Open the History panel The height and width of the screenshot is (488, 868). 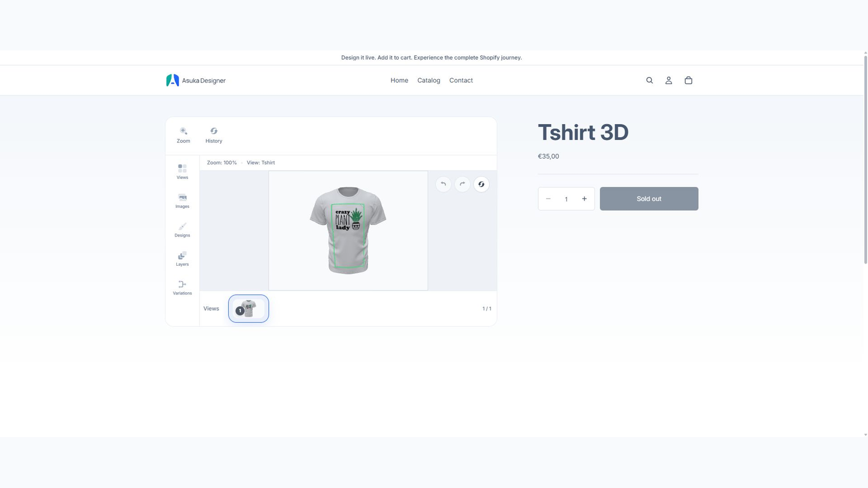pos(214,135)
